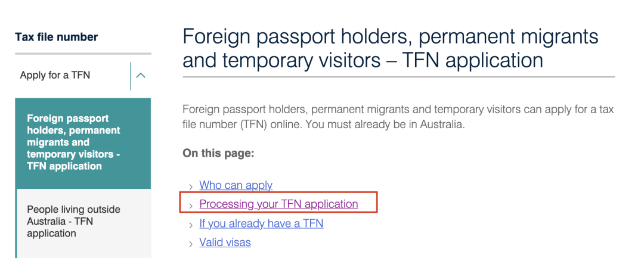Click the horizontal rule below the page title

[398, 77]
